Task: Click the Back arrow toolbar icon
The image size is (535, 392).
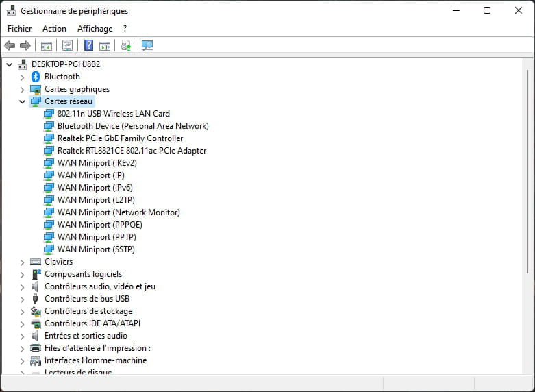Action: [10, 45]
